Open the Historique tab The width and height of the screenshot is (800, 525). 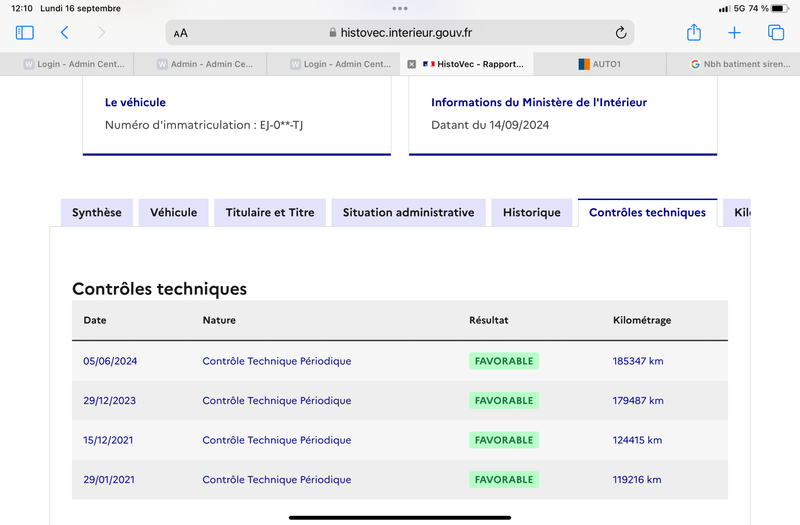[x=532, y=212]
